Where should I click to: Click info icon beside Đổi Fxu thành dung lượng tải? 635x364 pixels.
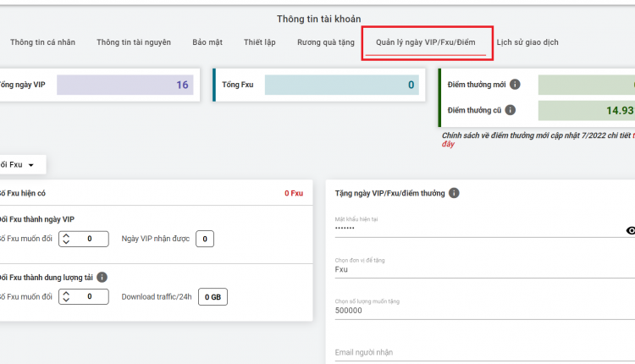102,277
